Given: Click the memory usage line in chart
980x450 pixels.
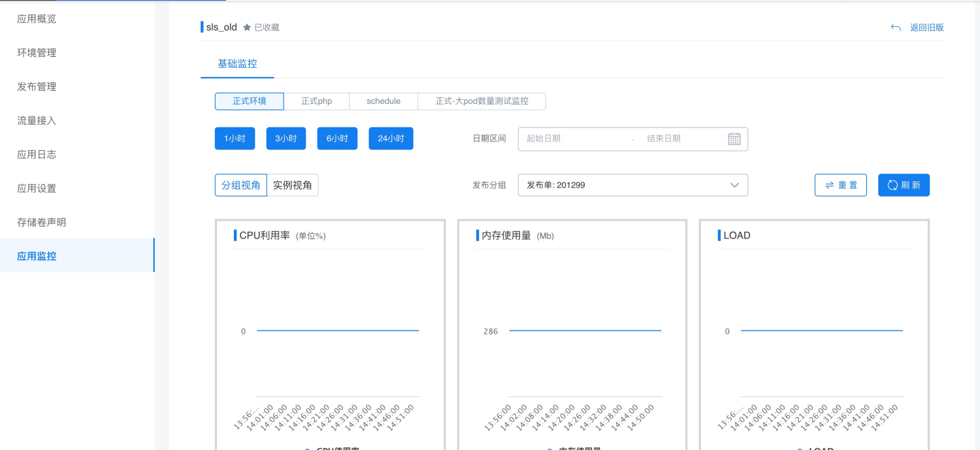Looking at the screenshot, I should (x=585, y=330).
